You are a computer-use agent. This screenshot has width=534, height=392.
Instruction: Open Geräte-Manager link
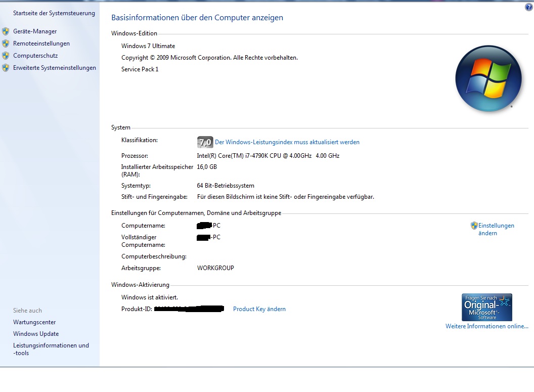[x=35, y=31]
